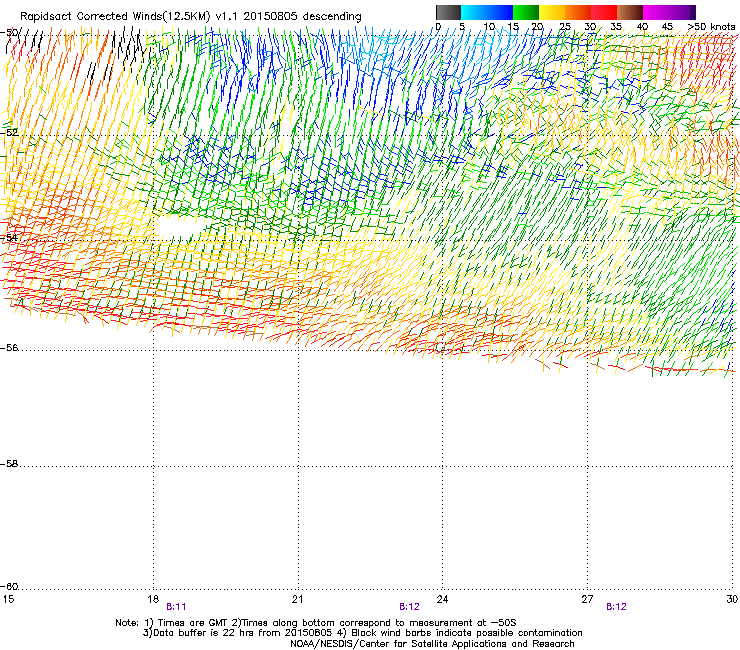Click the magenta 40-45 knots legend swatch
This screenshot has height=650, width=740.
pos(656,12)
